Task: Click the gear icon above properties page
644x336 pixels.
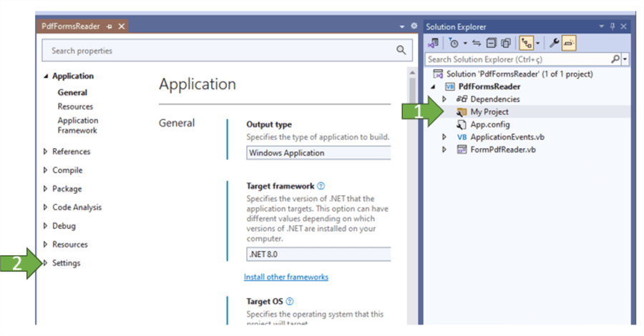Action: 414,26
